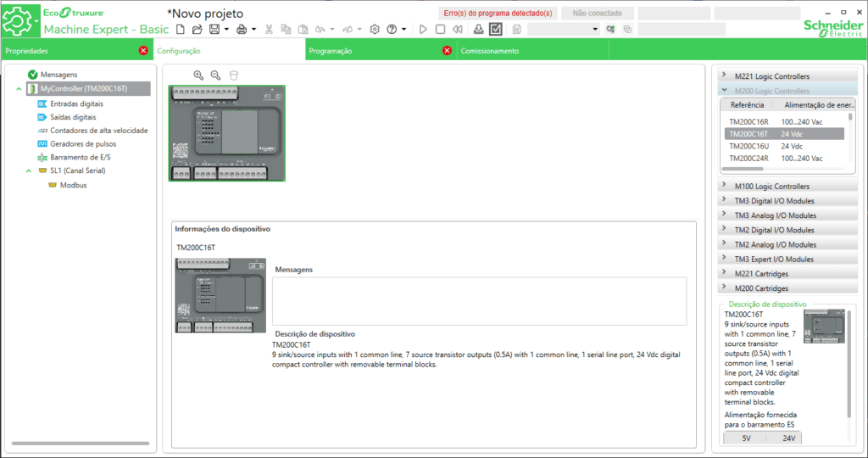Open an existing project folder icon
Image resolution: width=868 pixels, height=458 pixels.
click(197, 30)
